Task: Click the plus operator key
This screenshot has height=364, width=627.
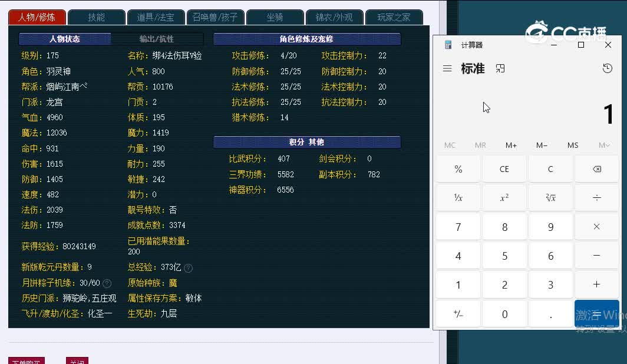Action: (x=596, y=284)
